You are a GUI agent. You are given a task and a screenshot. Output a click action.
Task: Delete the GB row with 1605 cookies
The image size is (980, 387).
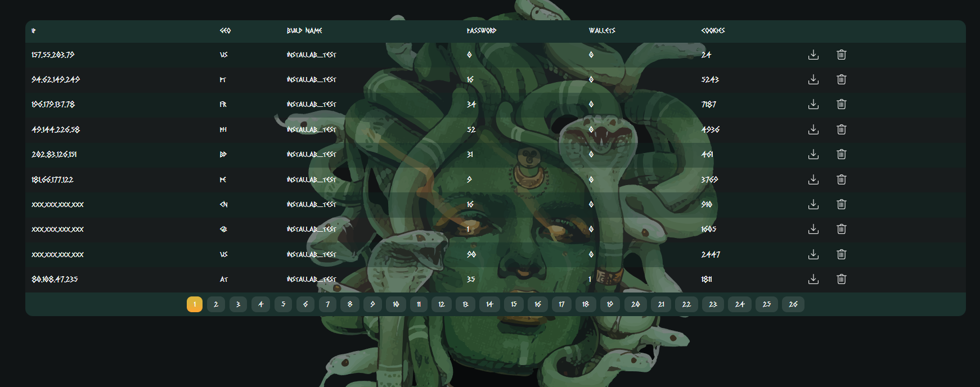pyautogui.click(x=842, y=229)
